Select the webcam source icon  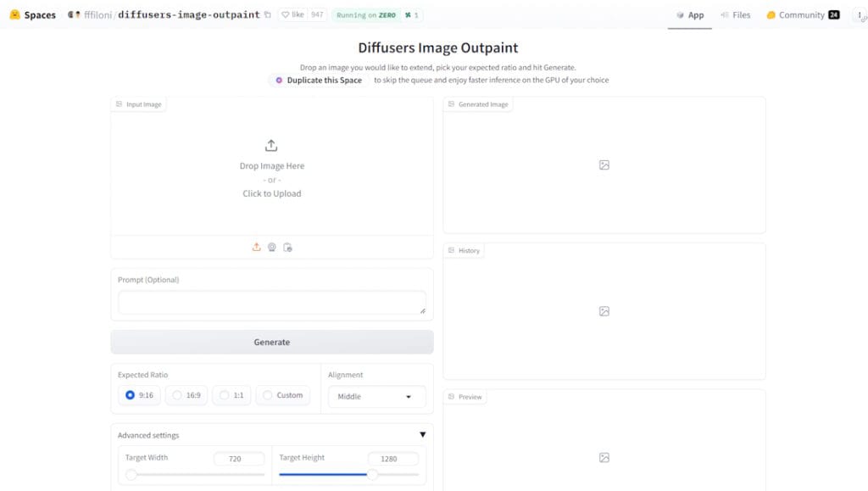pos(272,247)
